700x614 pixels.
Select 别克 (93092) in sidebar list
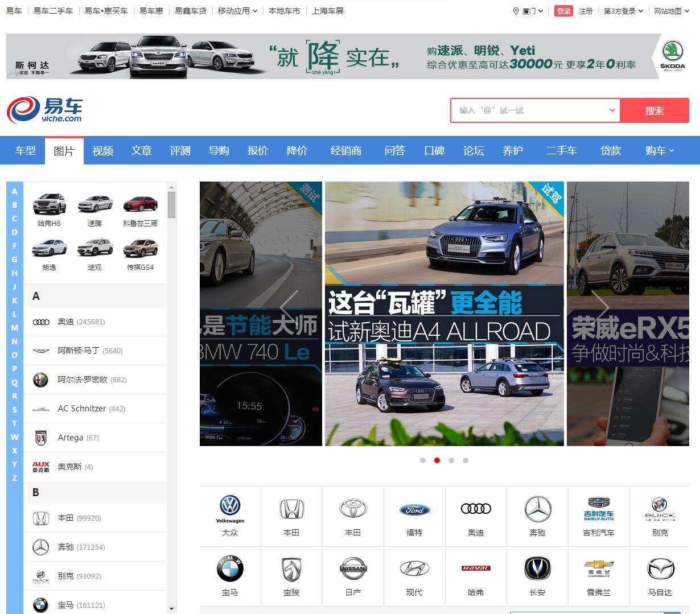pos(95,576)
